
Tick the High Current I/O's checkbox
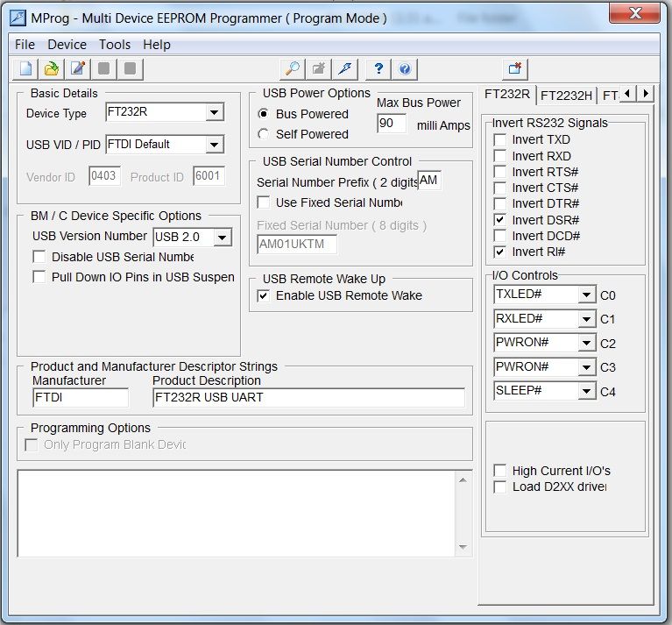click(x=500, y=472)
